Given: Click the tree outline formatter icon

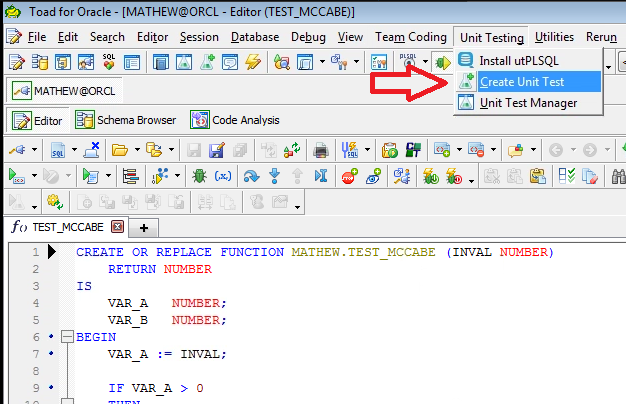Looking at the screenshot, I should 130,176.
